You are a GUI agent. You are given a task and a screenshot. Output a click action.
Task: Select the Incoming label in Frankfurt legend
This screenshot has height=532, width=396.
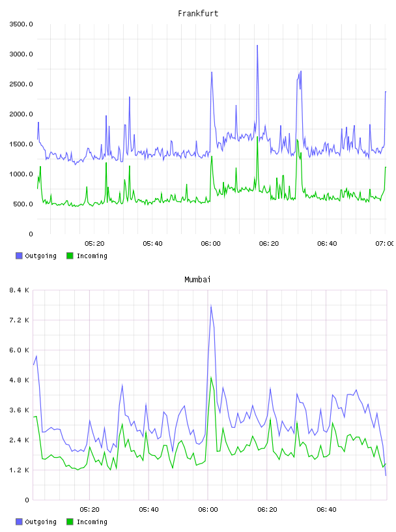(92, 256)
